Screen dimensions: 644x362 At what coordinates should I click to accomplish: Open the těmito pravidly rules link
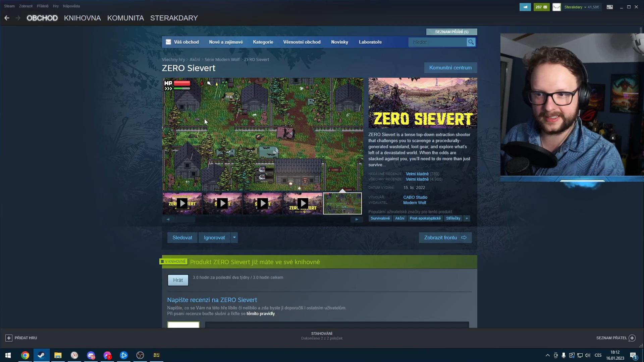261,314
